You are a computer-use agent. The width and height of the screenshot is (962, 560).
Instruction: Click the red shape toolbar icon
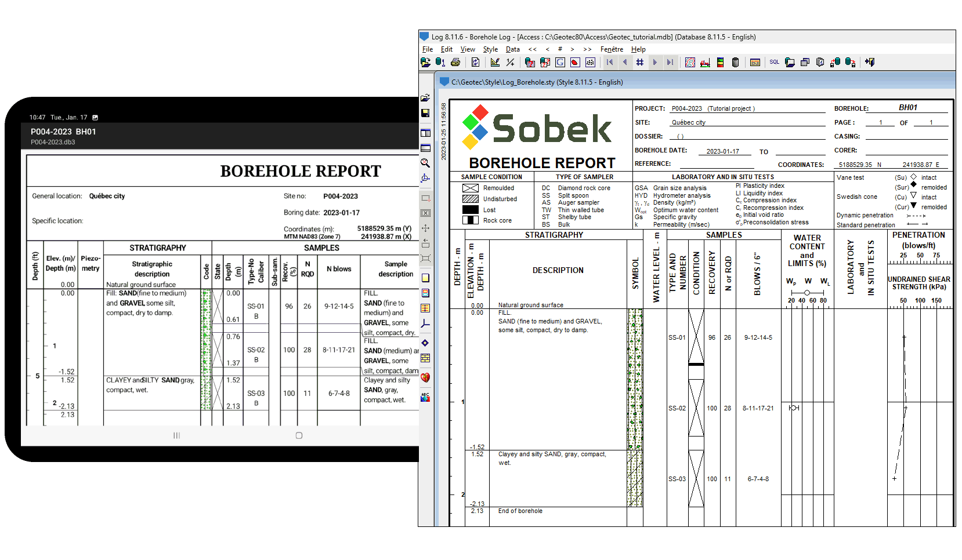click(x=575, y=62)
